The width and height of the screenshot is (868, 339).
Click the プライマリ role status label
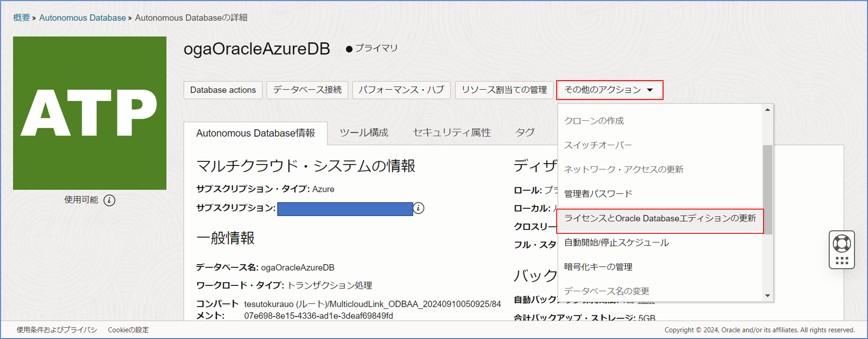[x=376, y=48]
